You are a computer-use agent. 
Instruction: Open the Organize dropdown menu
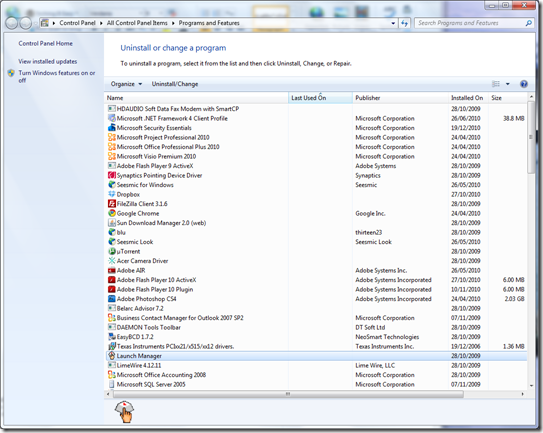coord(126,84)
